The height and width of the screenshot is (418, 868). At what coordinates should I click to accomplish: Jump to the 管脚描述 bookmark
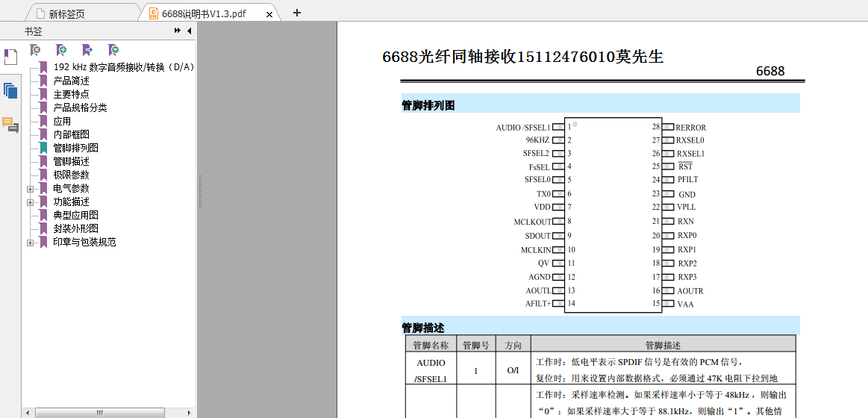point(71,161)
